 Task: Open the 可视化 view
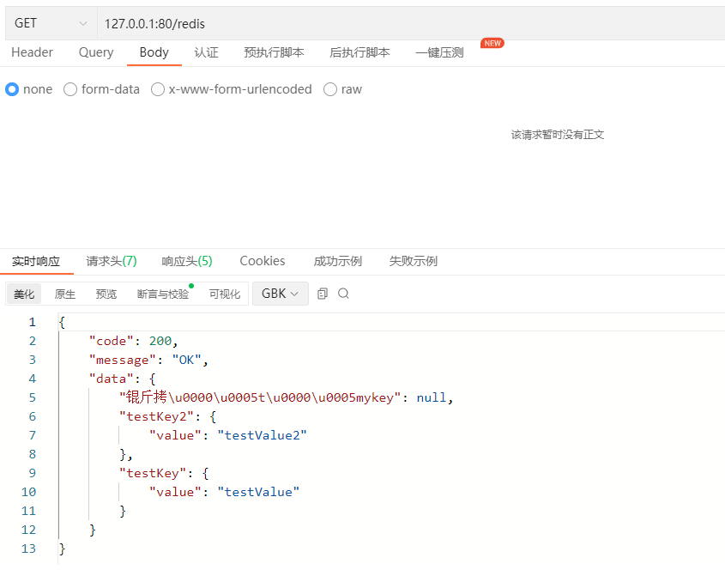225,294
